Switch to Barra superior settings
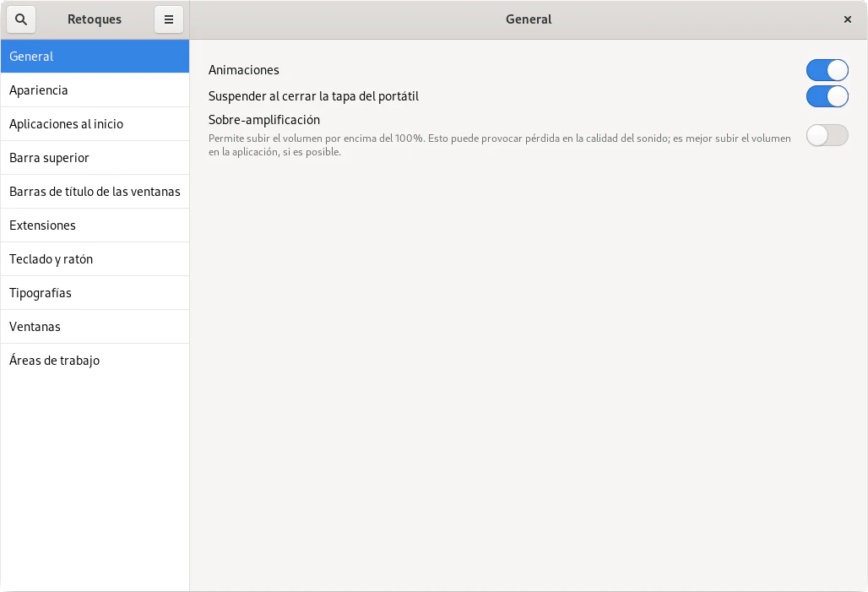 click(95, 158)
